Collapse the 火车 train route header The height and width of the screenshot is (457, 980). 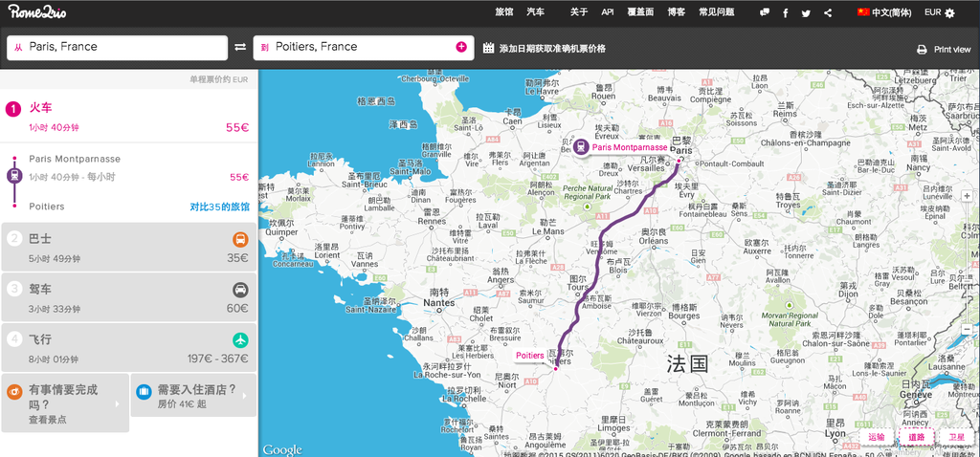(129, 116)
